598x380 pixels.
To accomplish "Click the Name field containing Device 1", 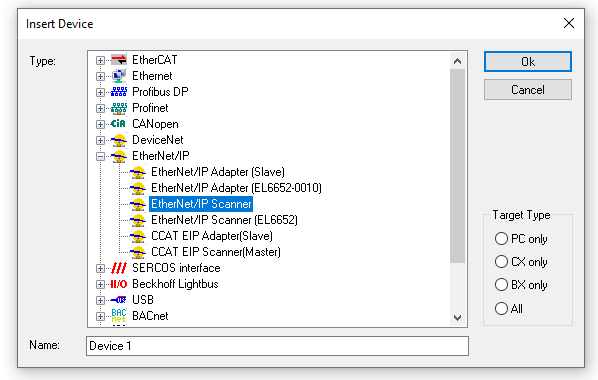I will tap(277, 346).
